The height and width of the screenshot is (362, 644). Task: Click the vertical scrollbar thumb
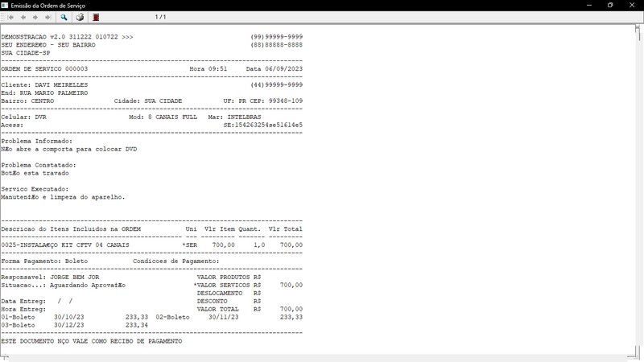[638, 33]
